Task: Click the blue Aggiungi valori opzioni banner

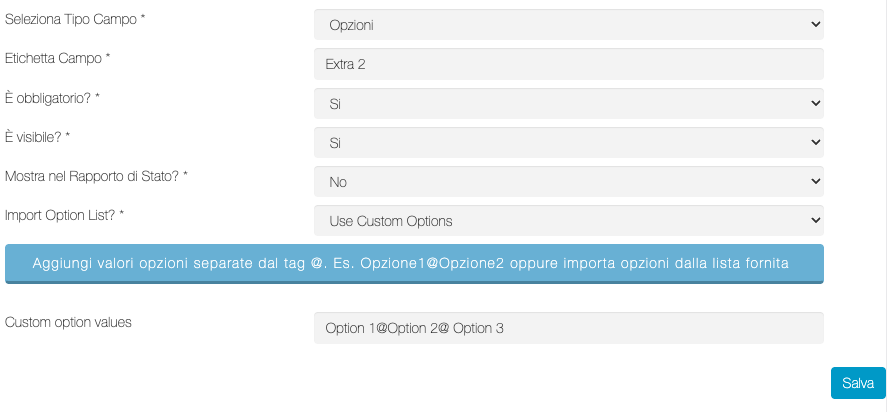Action: coord(414,263)
